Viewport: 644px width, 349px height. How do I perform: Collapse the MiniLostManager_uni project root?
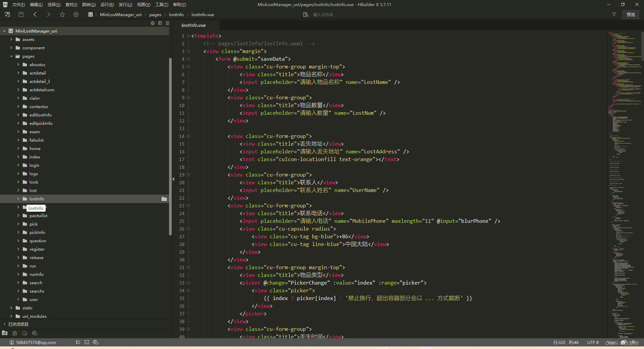[4, 31]
